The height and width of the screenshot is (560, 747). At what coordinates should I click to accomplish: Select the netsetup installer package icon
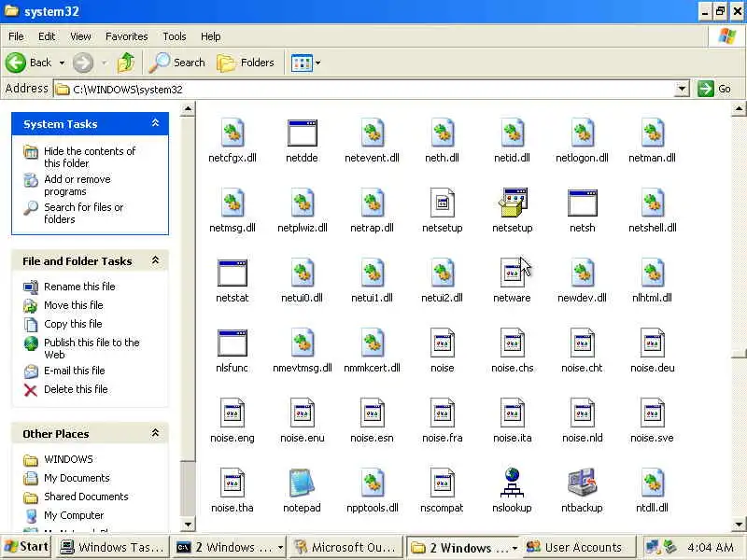click(x=512, y=203)
